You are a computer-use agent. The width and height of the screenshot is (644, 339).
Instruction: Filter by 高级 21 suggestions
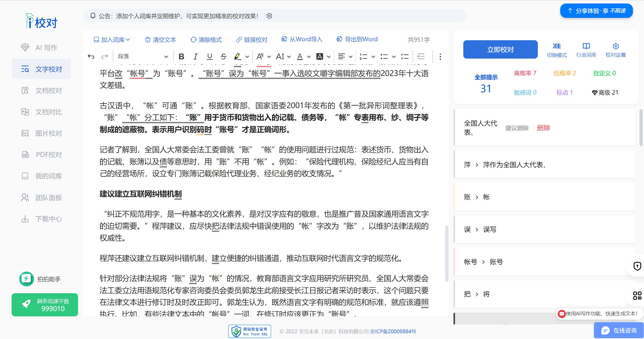point(605,93)
